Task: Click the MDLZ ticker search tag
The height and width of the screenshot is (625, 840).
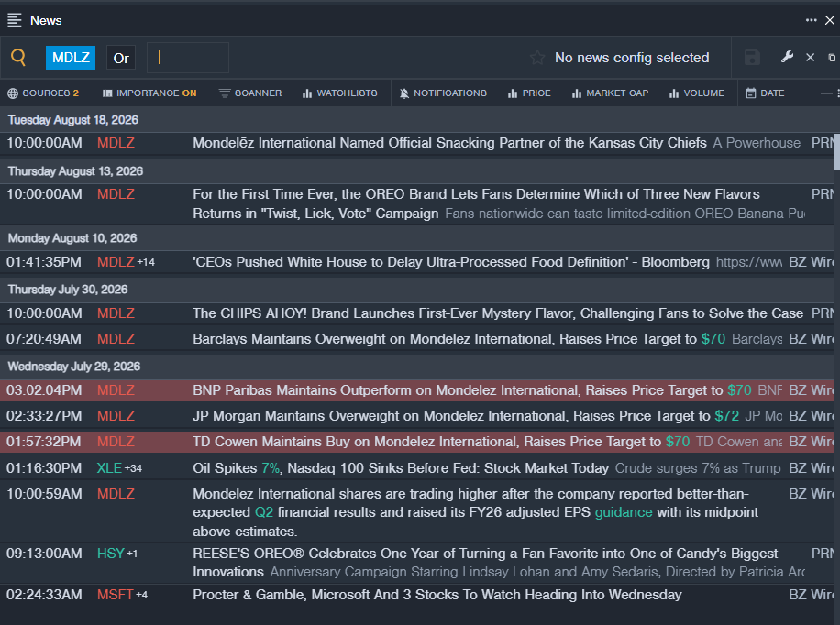Action: tap(71, 58)
